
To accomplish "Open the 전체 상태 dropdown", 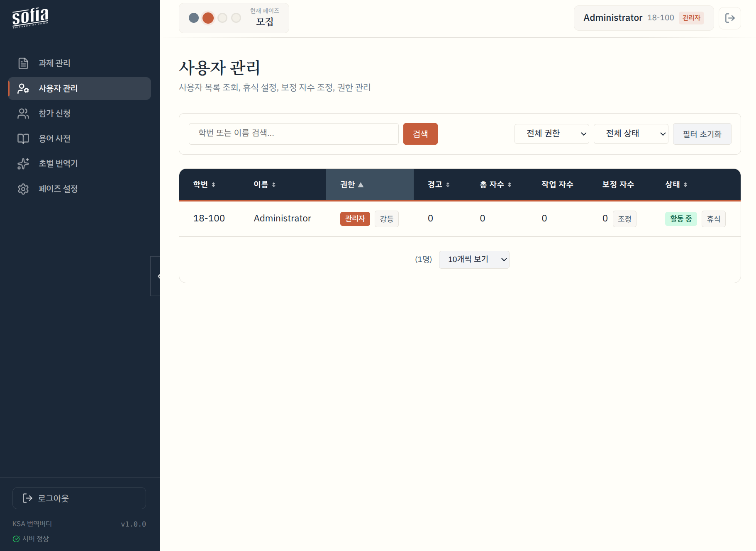I will (x=631, y=134).
